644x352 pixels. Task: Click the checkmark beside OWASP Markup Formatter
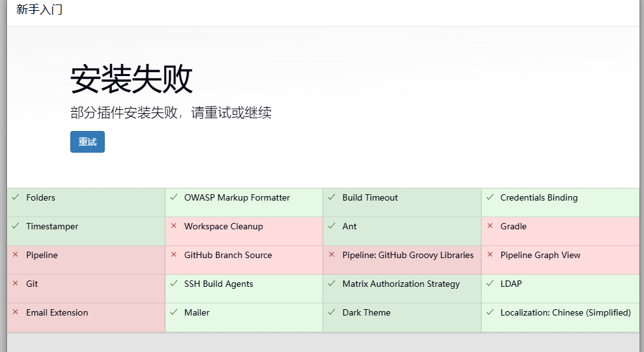(x=174, y=197)
